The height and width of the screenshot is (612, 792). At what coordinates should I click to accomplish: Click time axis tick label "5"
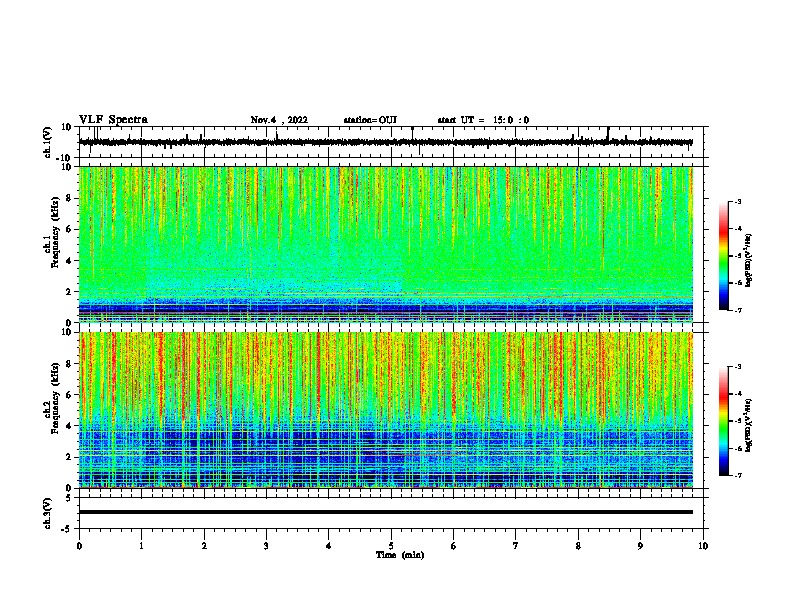coord(391,546)
